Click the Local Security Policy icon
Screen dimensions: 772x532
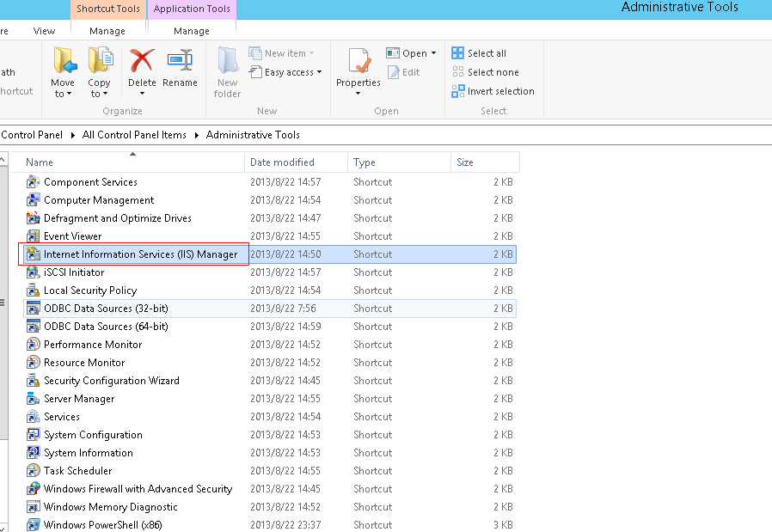[33, 290]
